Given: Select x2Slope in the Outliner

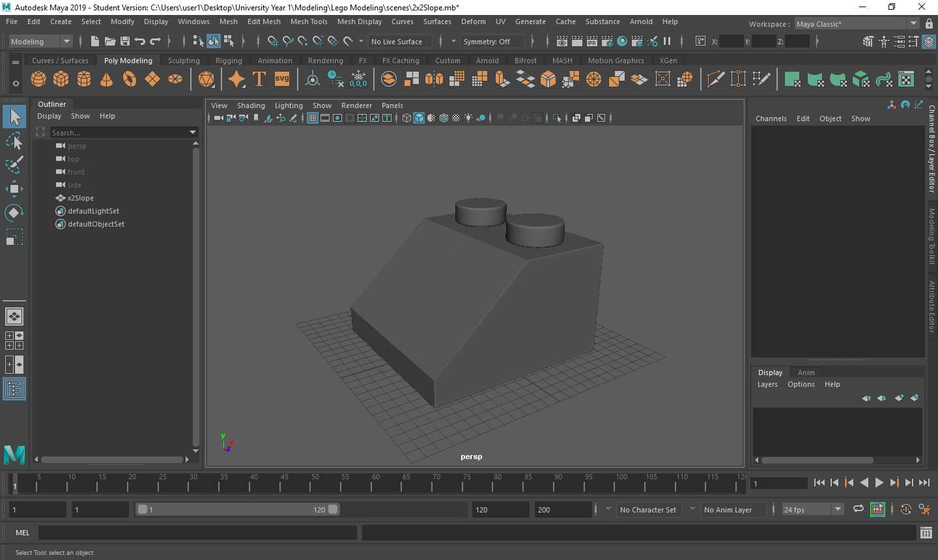Looking at the screenshot, I should [80, 198].
